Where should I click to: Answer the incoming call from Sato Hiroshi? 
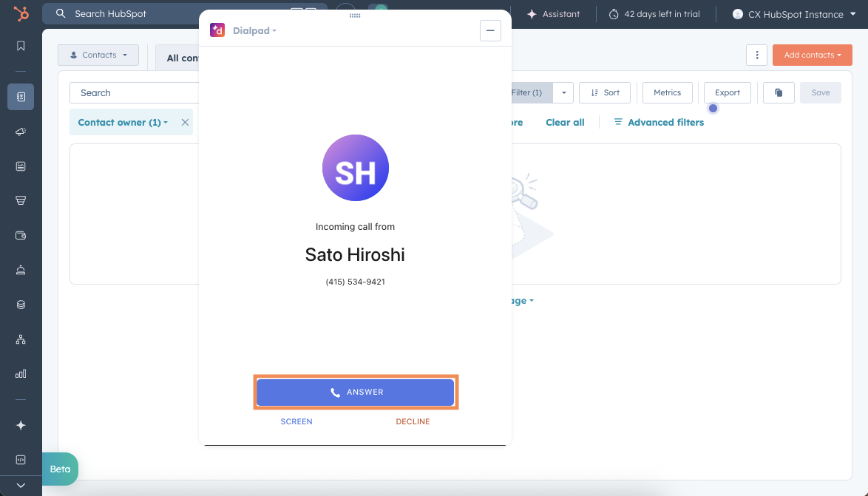(356, 392)
